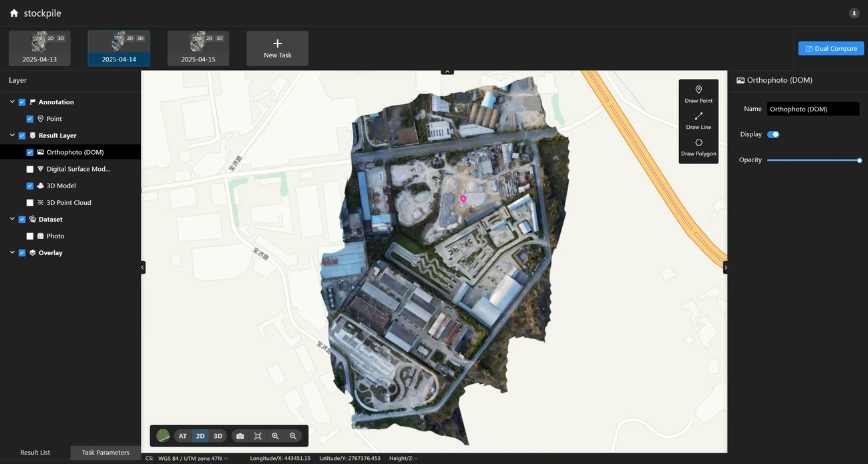Click the Dual Compare button
Viewport: 868px width, 464px height.
[x=831, y=49]
